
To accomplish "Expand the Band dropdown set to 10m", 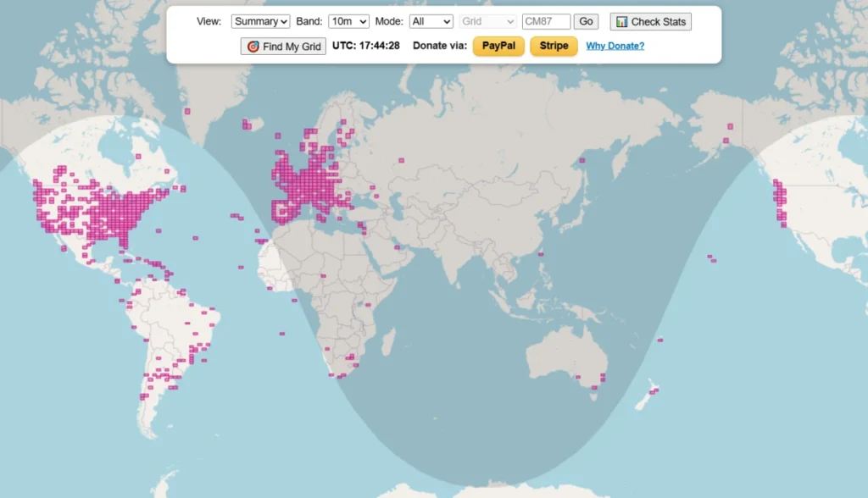I will click(349, 21).
